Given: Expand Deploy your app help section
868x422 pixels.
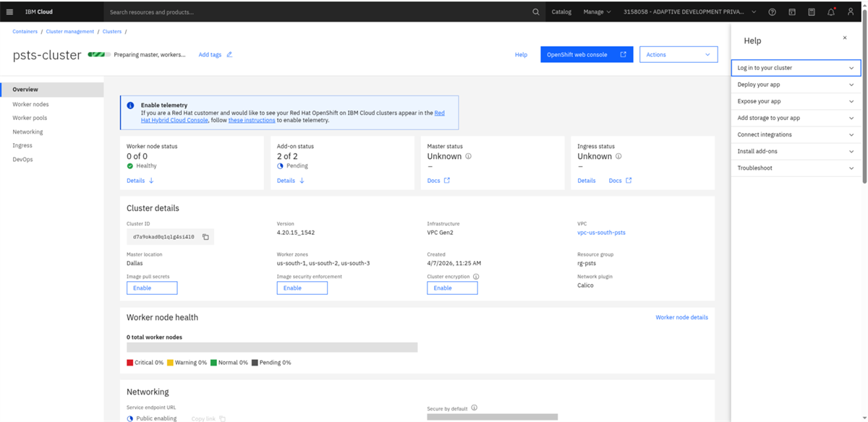Looking at the screenshot, I should point(796,85).
